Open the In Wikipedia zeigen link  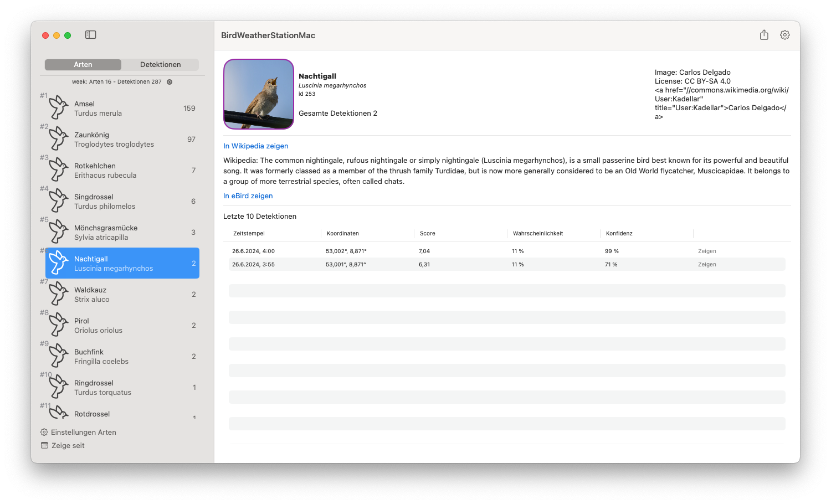coord(255,146)
